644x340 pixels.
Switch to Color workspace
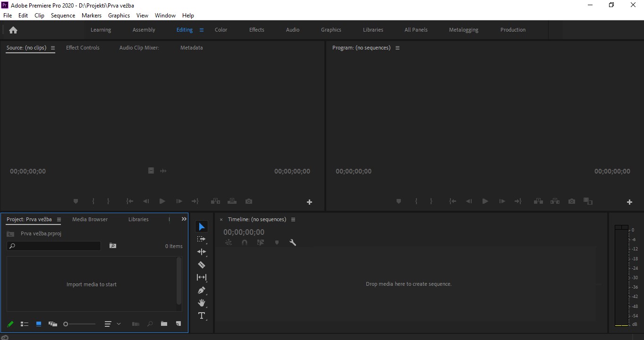pyautogui.click(x=221, y=30)
